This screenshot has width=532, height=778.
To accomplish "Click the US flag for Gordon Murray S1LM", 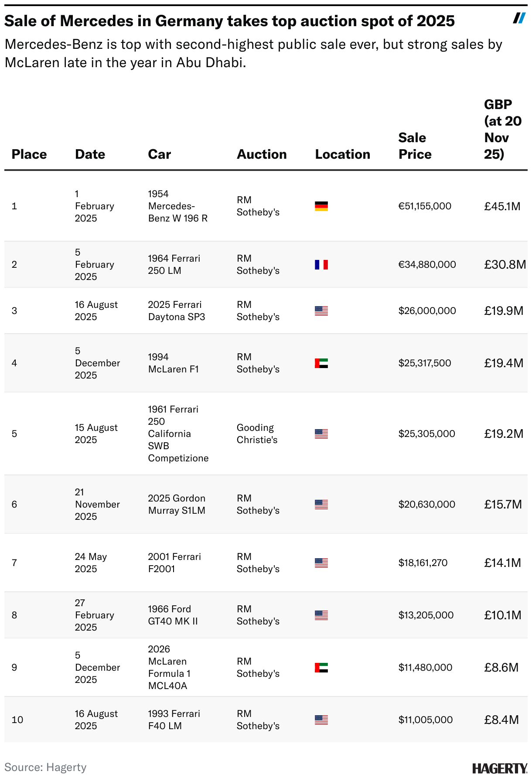I will tap(321, 505).
